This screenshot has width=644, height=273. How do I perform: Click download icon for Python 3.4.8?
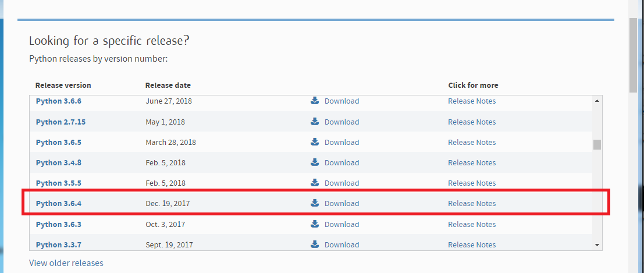[x=315, y=162]
